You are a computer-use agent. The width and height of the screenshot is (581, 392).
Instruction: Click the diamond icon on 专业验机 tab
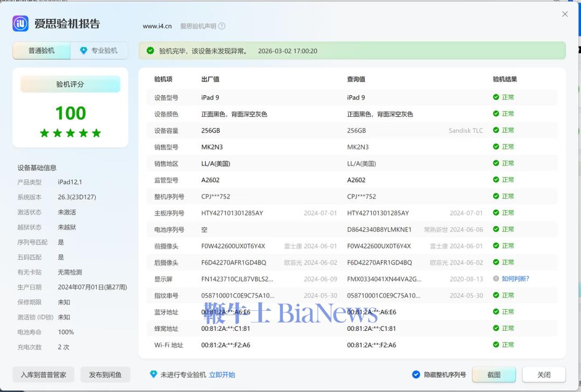click(83, 51)
